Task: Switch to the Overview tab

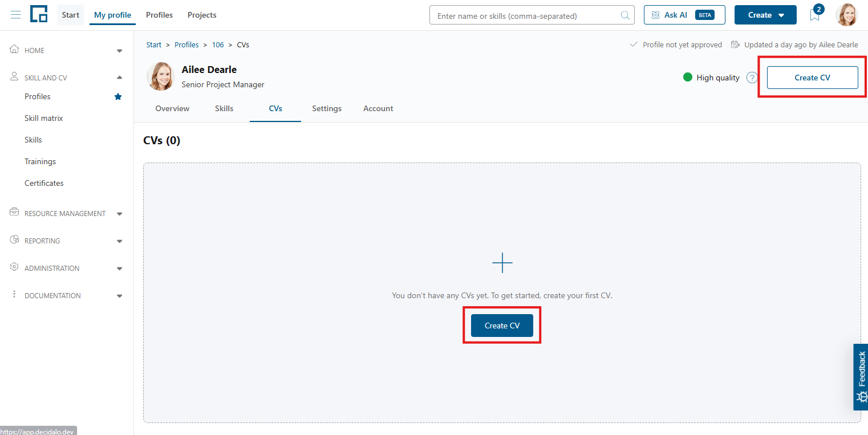Action: (x=172, y=108)
